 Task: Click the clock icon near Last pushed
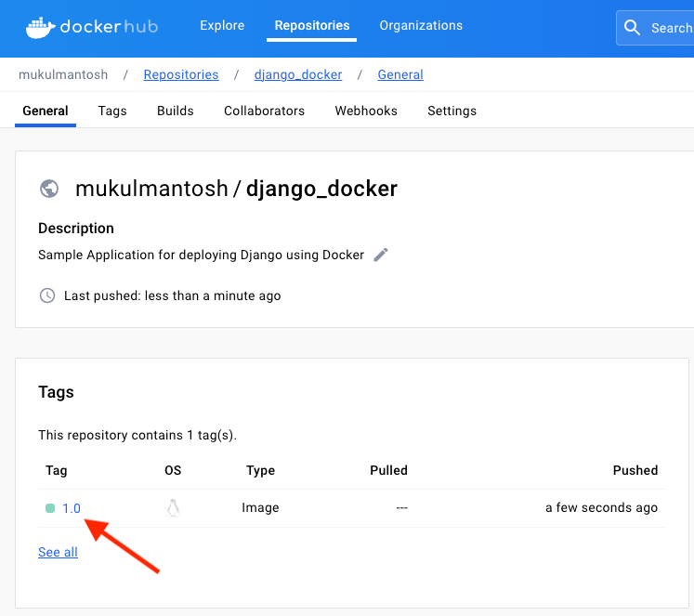coord(47,295)
